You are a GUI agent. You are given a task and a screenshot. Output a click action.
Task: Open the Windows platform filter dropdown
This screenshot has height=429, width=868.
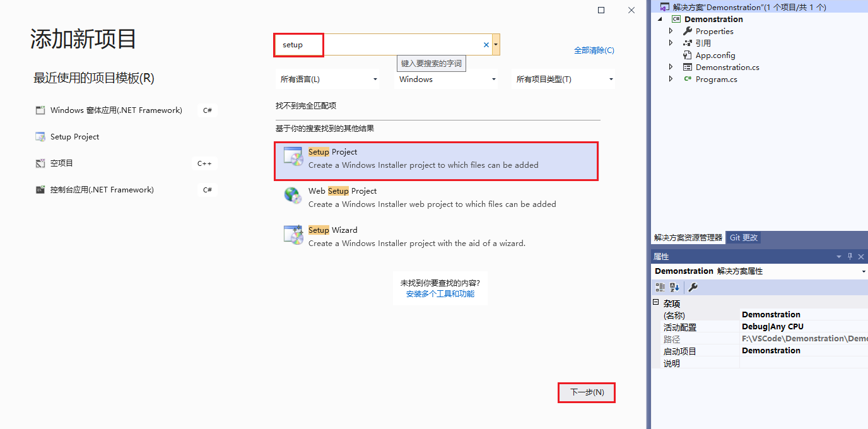click(x=447, y=79)
